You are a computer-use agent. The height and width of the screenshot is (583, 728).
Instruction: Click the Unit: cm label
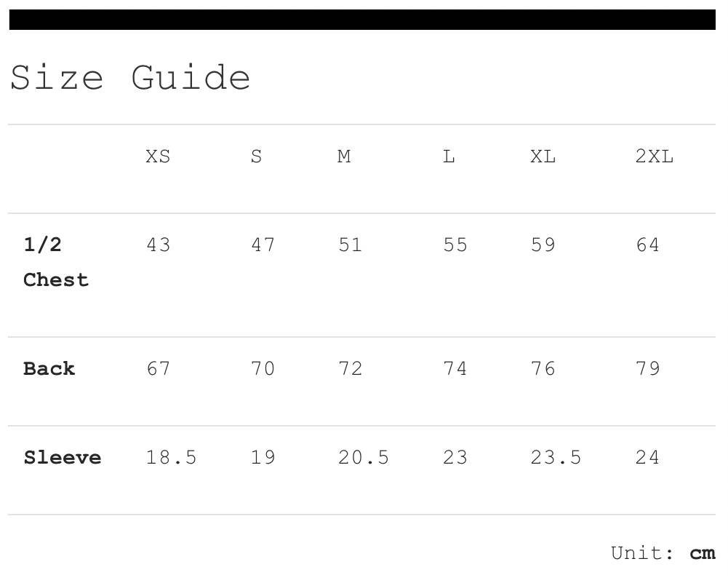[662, 553]
